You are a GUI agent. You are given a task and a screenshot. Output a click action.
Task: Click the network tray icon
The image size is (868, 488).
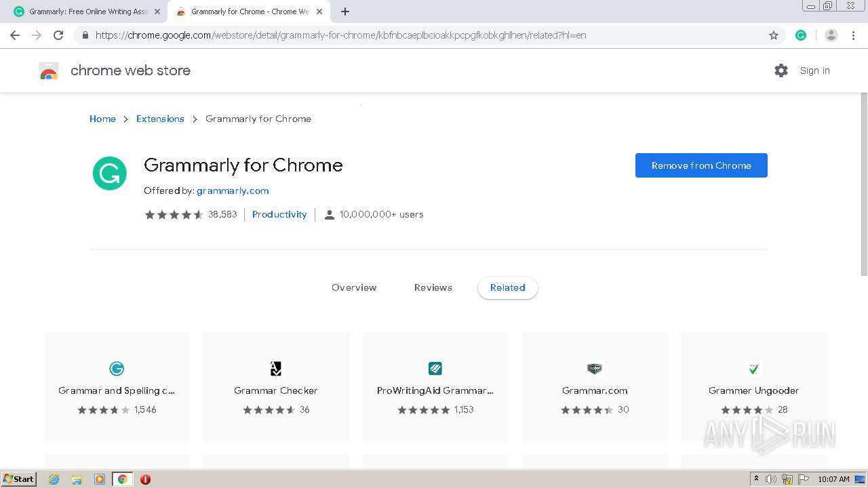787,479
